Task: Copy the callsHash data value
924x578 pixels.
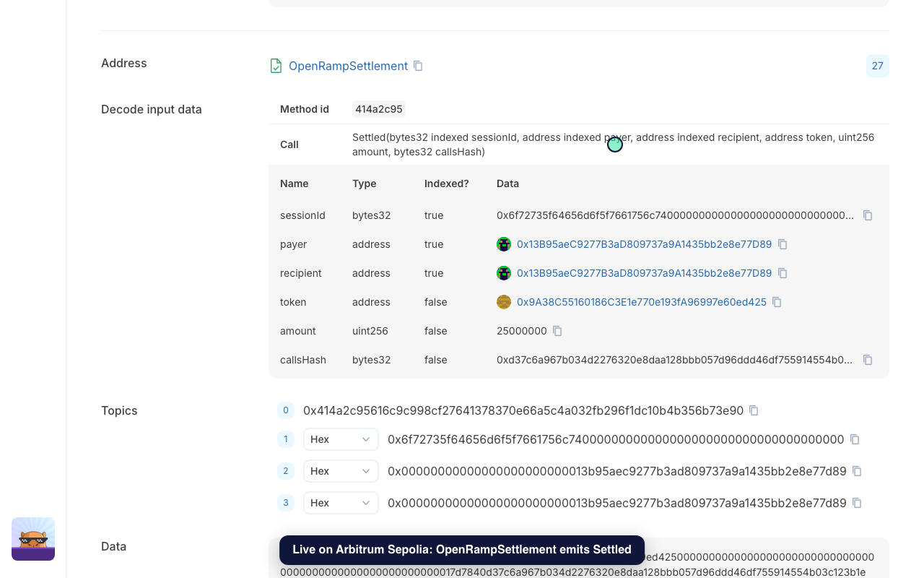Action: [868, 360]
